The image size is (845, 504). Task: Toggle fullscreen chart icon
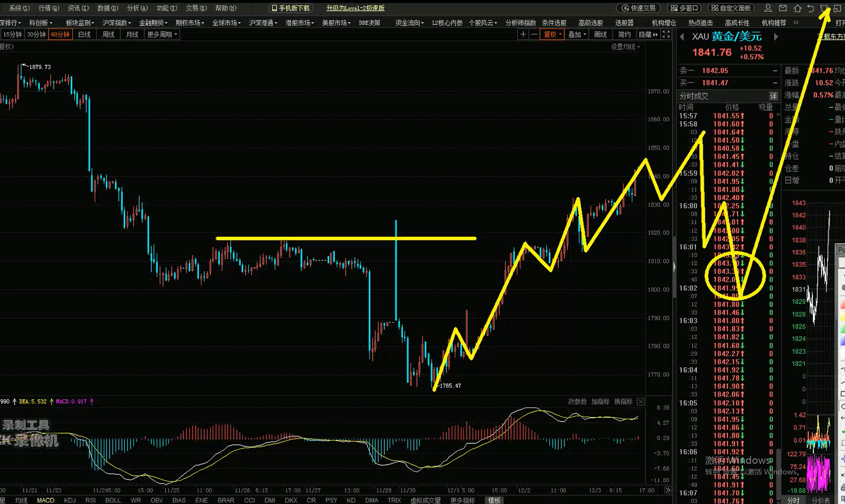coord(666,34)
